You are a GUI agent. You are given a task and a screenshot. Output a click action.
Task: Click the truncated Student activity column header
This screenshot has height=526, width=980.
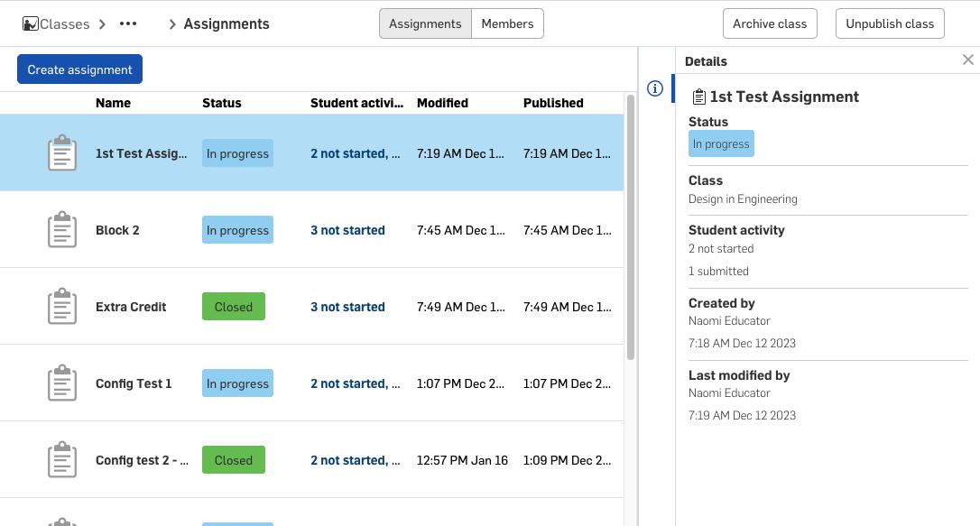(x=356, y=103)
